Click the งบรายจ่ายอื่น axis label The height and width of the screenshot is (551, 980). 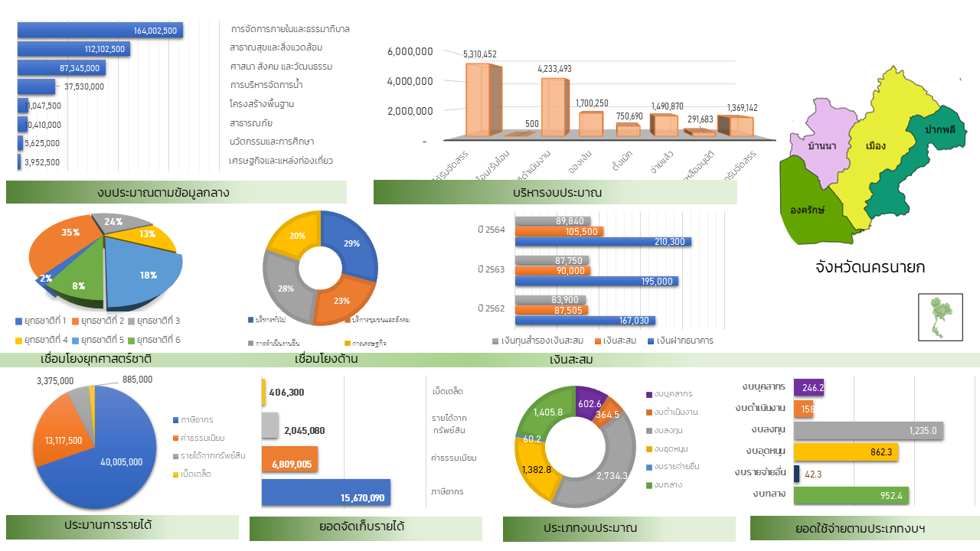click(760, 473)
